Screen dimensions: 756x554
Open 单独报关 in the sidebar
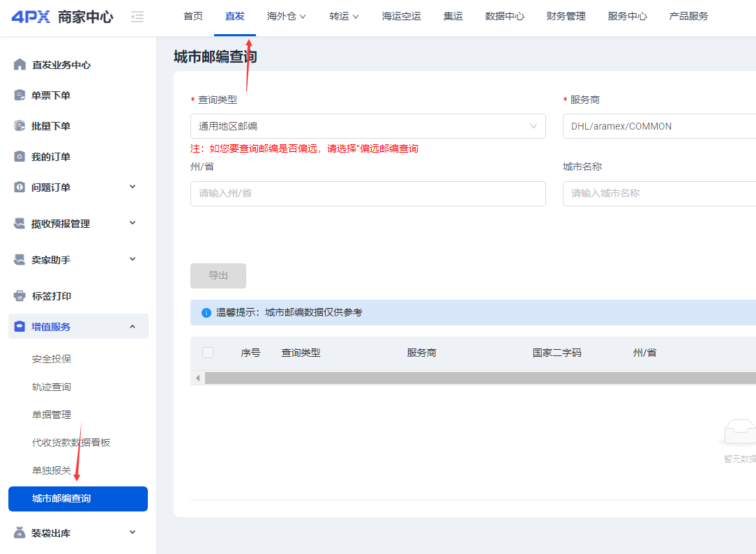coord(52,470)
